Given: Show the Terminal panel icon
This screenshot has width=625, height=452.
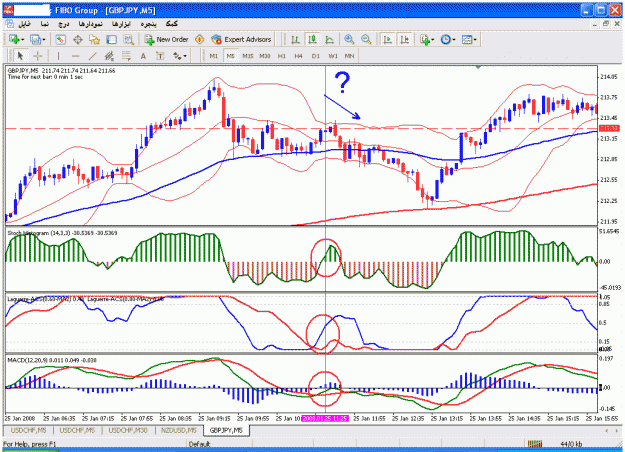Looking at the screenshot, I should tap(112, 39).
